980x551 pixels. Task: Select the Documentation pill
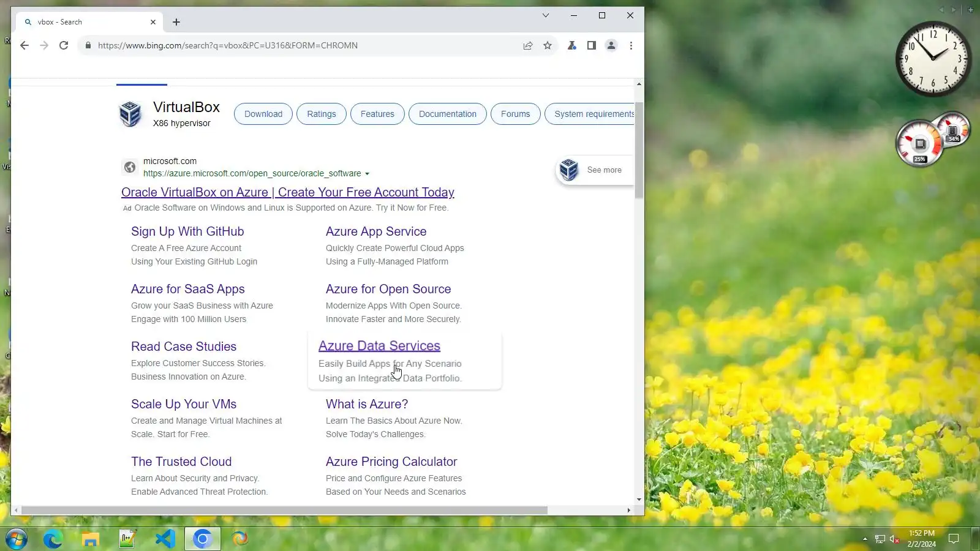[x=448, y=114]
